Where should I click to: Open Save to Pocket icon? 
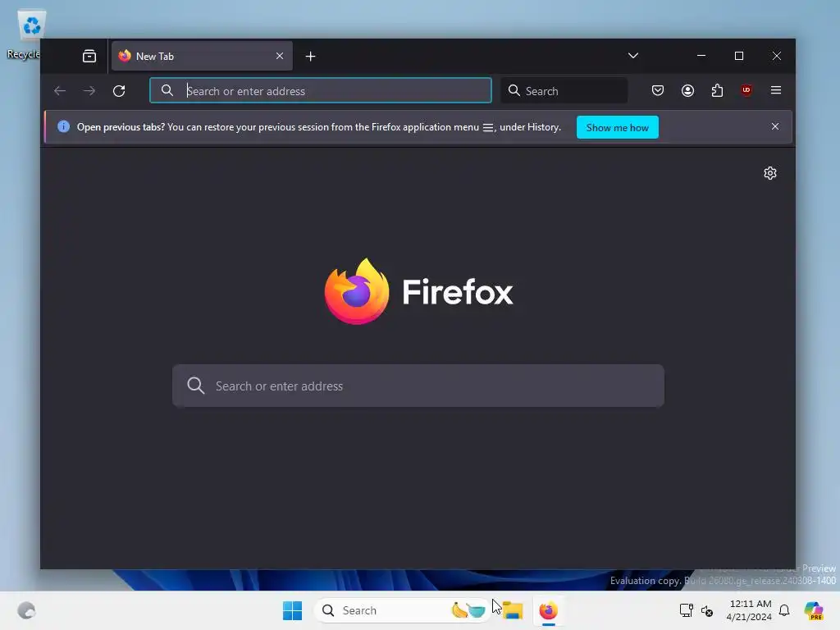pos(657,90)
